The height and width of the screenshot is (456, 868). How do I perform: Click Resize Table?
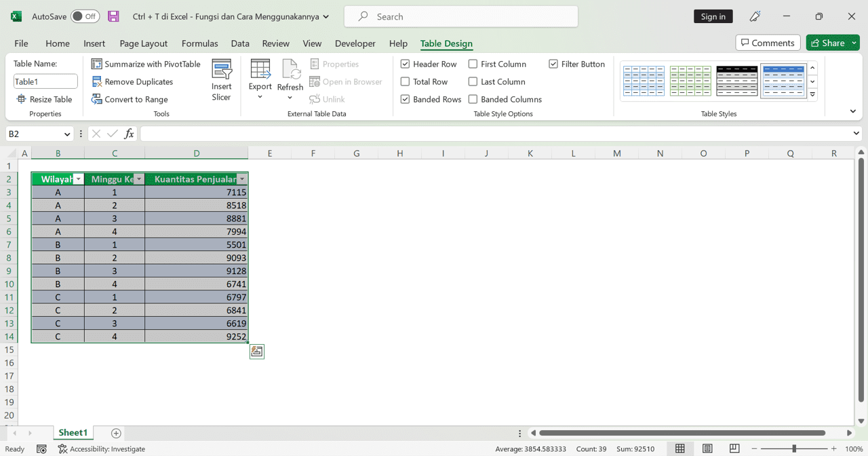[44, 99]
